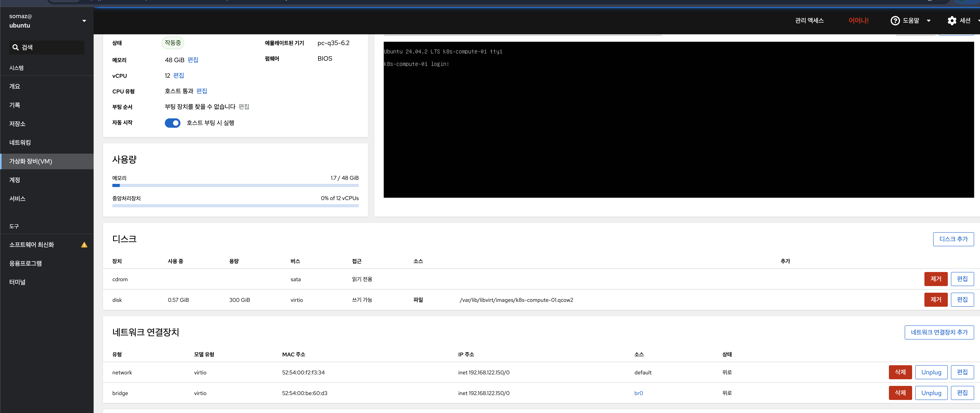The width and height of the screenshot is (980, 413).
Task: Remove the cdrom disk with 제거
Action: click(x=936, y=279)
